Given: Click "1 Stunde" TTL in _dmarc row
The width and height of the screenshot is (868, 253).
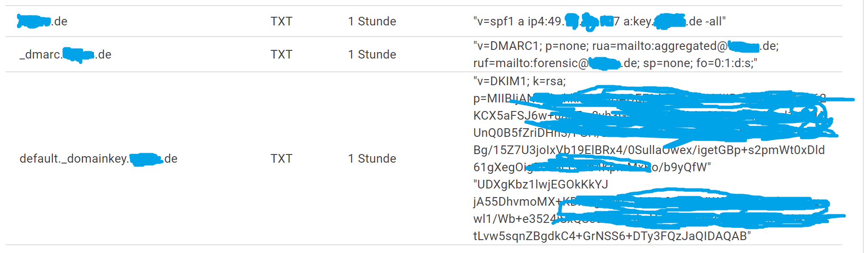Looking at the screenshot, I should click(x=372, y=55).
